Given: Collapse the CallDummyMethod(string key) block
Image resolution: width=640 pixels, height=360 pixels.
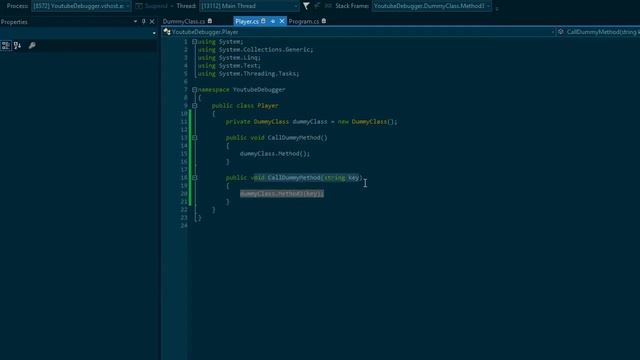Looking at the screenshot, I should coord(195,178).
